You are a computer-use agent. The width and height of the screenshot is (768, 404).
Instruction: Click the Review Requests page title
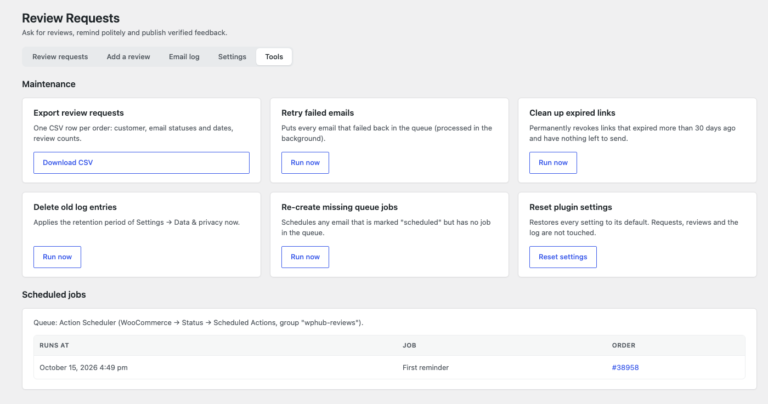click(71, 18)
